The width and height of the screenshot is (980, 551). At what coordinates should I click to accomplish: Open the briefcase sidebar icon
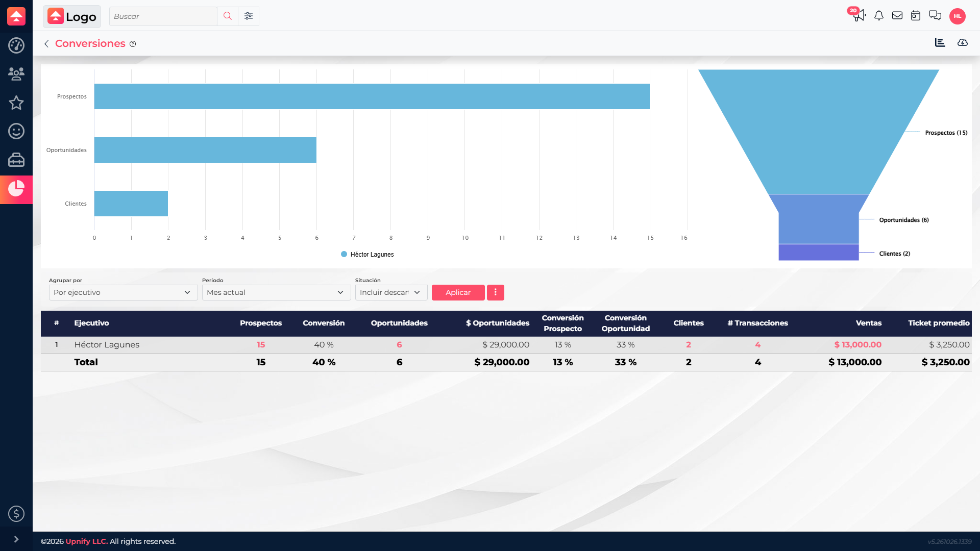pos(16,160)
